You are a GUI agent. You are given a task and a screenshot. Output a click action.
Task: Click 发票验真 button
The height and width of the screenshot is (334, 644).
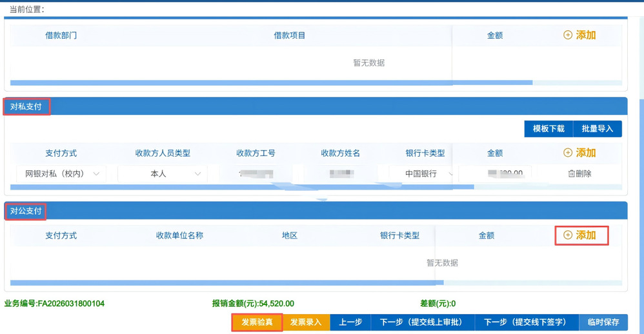[257, 322]
